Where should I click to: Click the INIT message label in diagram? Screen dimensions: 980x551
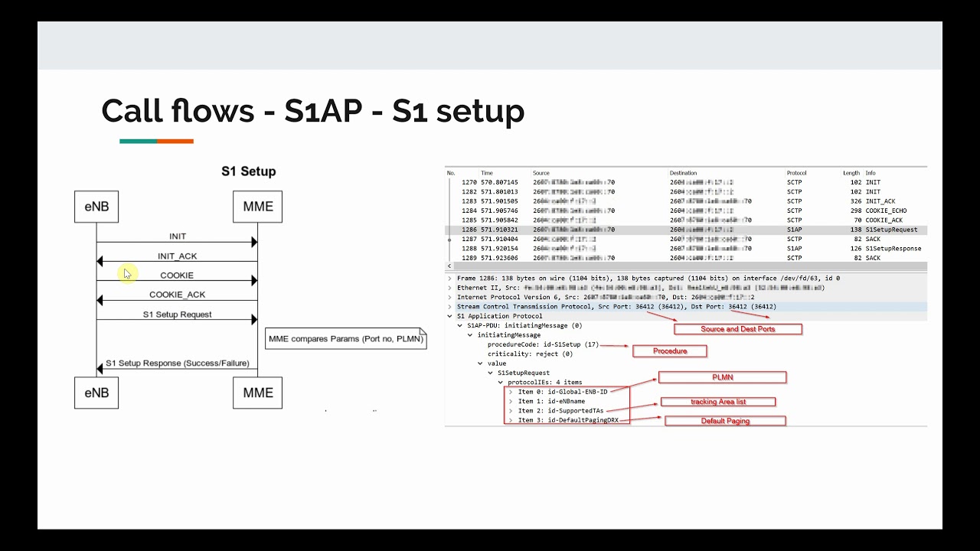coord(178,236)
